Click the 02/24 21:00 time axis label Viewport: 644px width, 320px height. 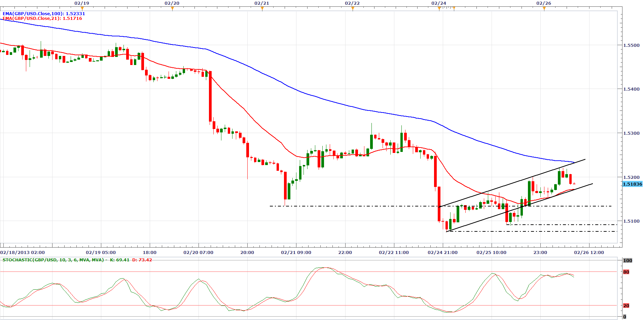point(442,253)
